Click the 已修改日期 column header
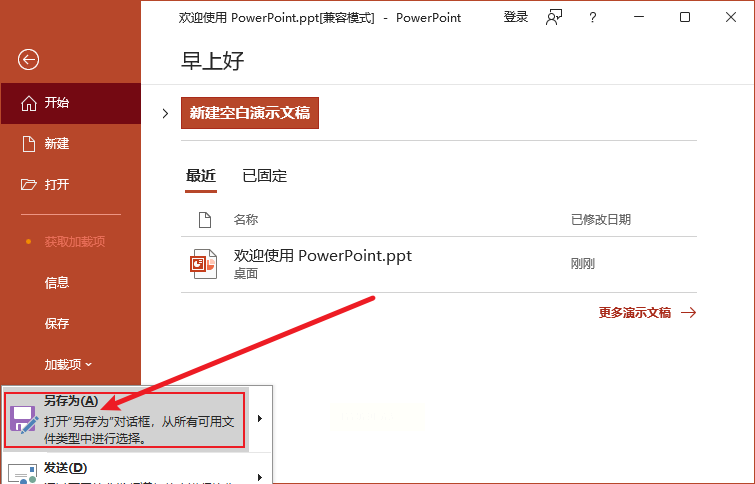Image resolution: width=755 pixels, height=484 pixels. coord(601,220)
